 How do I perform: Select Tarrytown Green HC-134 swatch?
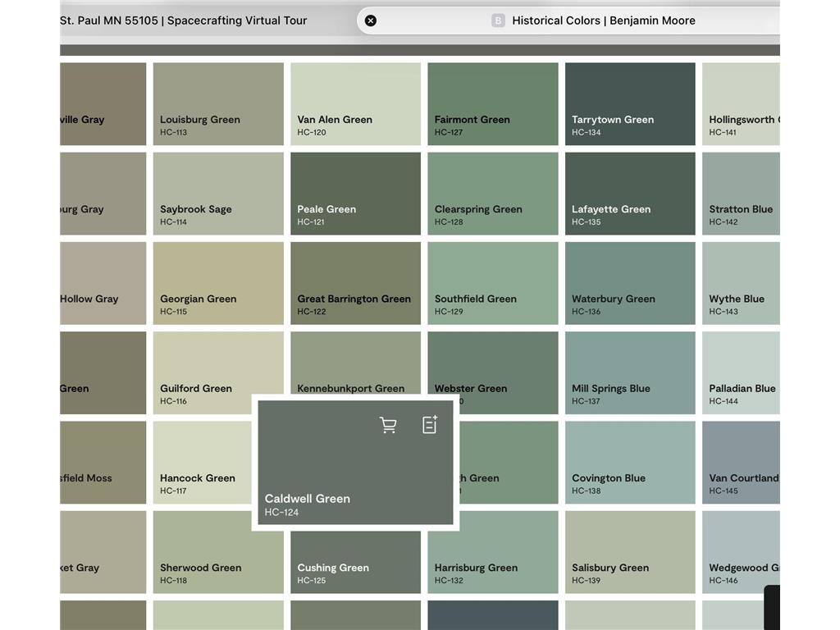point(630,104)
